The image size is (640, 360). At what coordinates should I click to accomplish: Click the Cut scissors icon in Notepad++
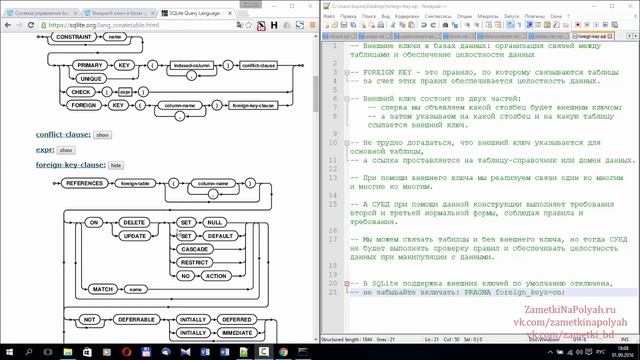point(393,25)
